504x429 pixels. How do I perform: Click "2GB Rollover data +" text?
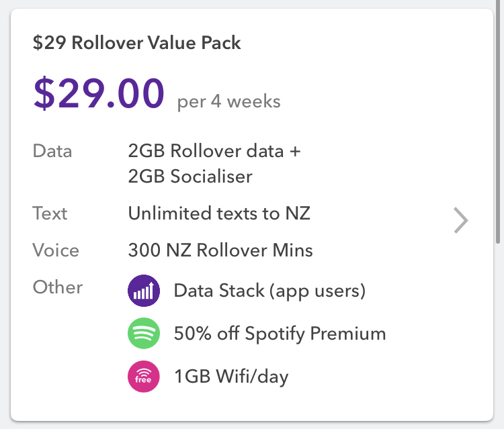pyautogui.click(x=214, y=150)
